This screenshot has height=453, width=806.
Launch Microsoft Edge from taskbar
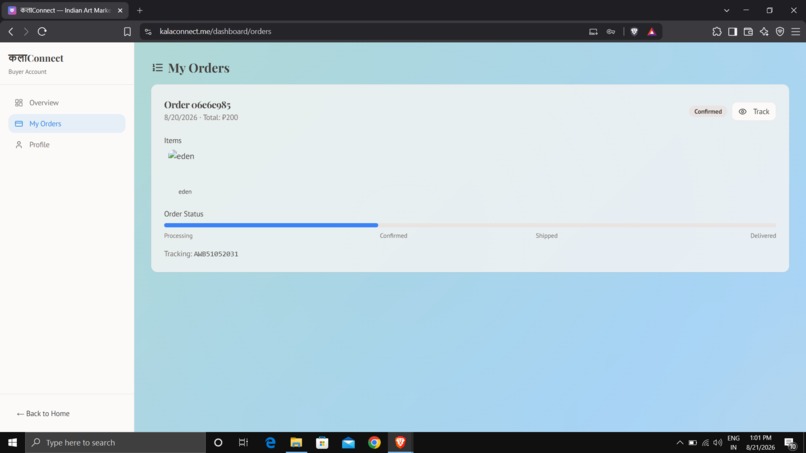pyautogui.click(x=270, y=442)
